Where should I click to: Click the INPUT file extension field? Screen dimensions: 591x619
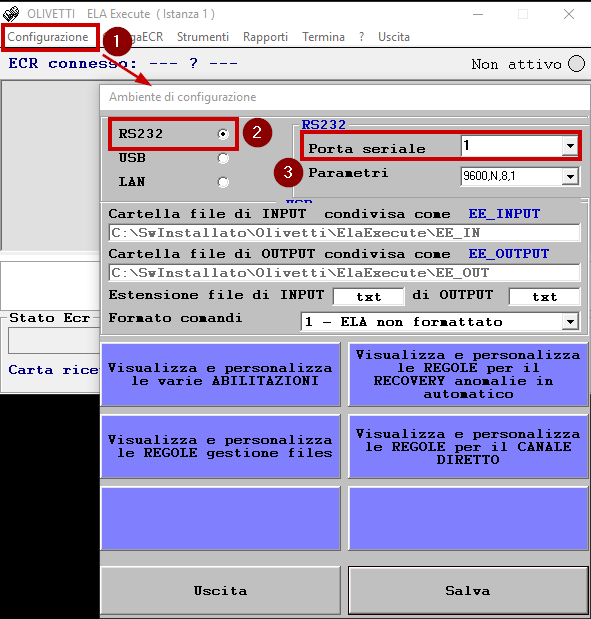point(369,296)
